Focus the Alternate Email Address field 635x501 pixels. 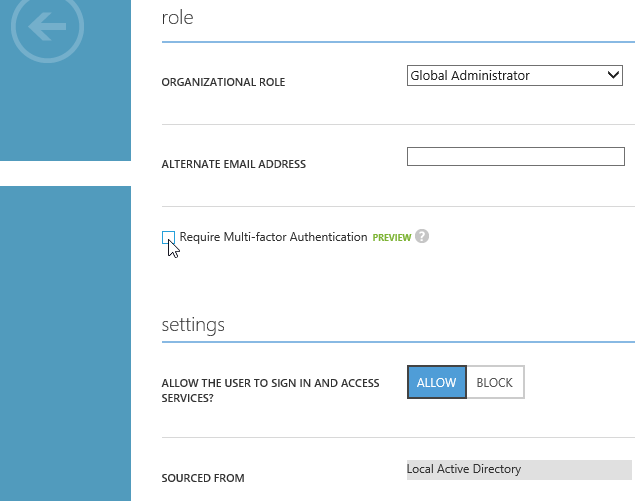coord(515,156)
